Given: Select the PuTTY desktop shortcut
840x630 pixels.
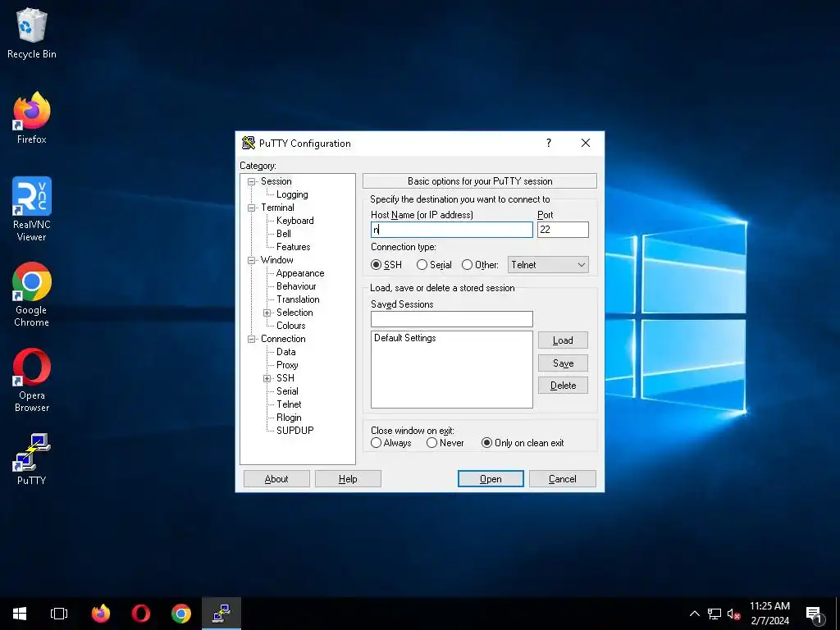Looking at the screenshot, I should pyautogui.click(x=32, y=459).
